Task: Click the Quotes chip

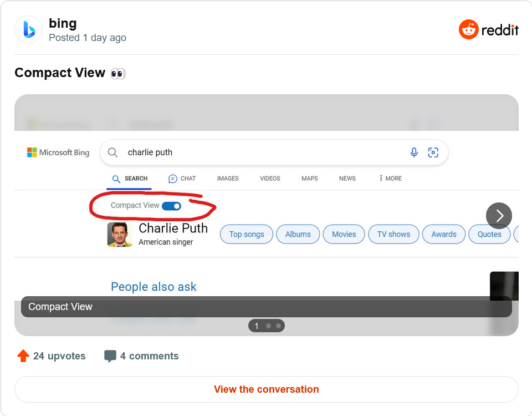Action: pos(489,234)
